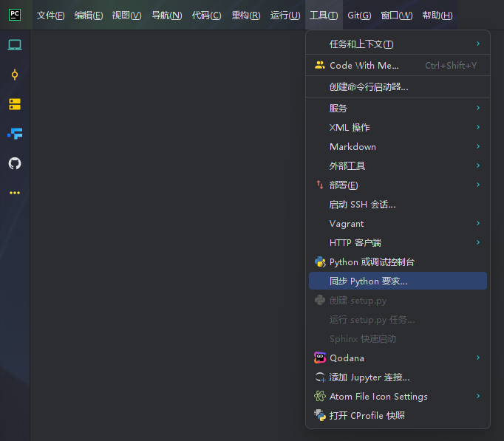504x441 pixels.
Task: Click the three-dots more tool windows icon
Action: click(x=15, y=193)
